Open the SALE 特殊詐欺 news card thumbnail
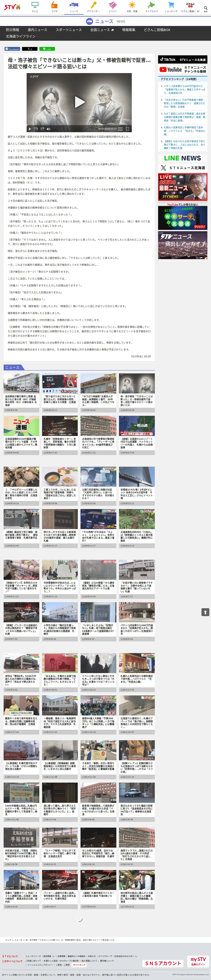This screenshot has width=211, height=980. (x=60, y=383)
